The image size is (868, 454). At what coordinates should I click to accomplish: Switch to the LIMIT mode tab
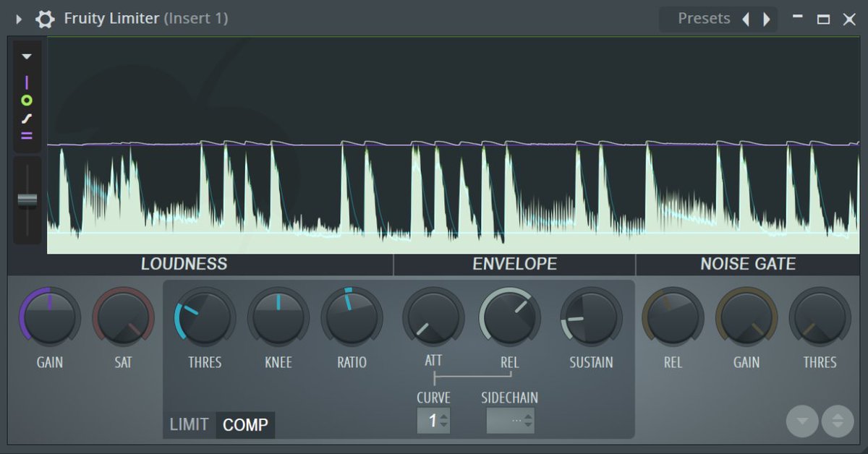(x=190, y=425)
